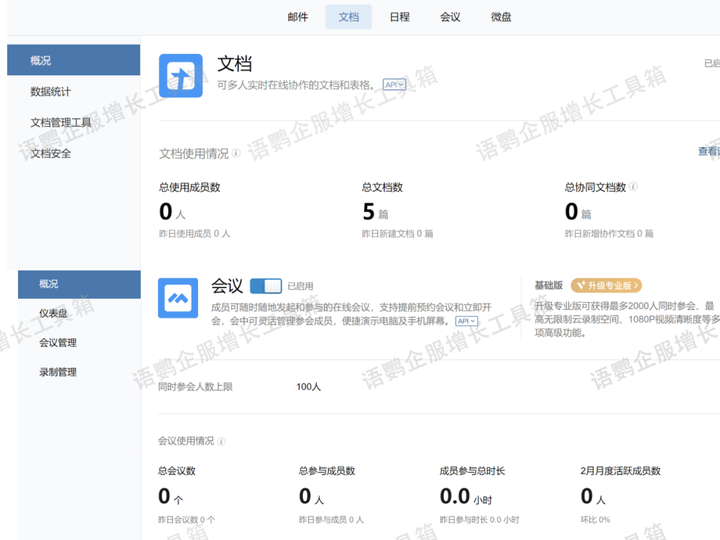This screenshot has width=720, height=540.
Task: Click the 升级专业版 upgrade button
Action: [606, 286]
